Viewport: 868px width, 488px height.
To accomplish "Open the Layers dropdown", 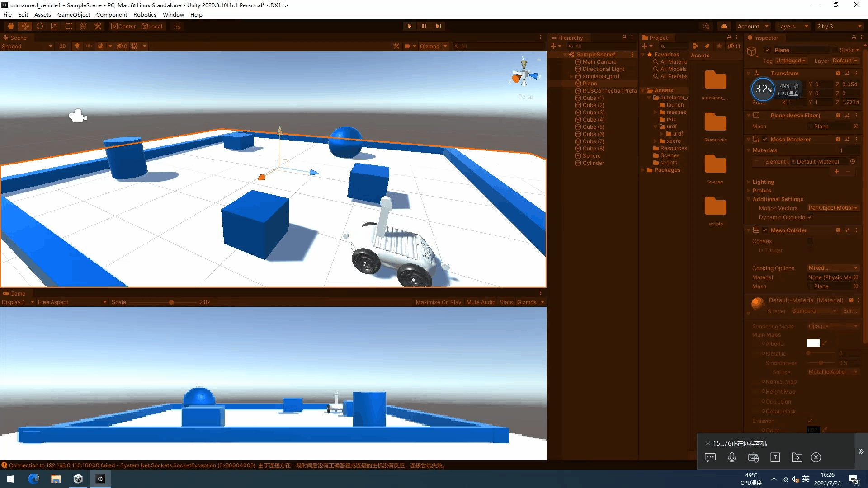I will (792, 26).
